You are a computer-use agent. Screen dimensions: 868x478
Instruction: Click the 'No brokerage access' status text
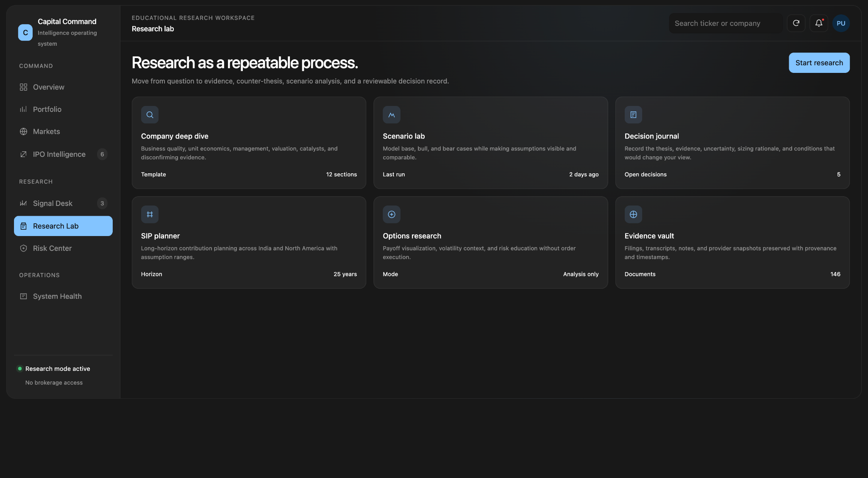54,383
